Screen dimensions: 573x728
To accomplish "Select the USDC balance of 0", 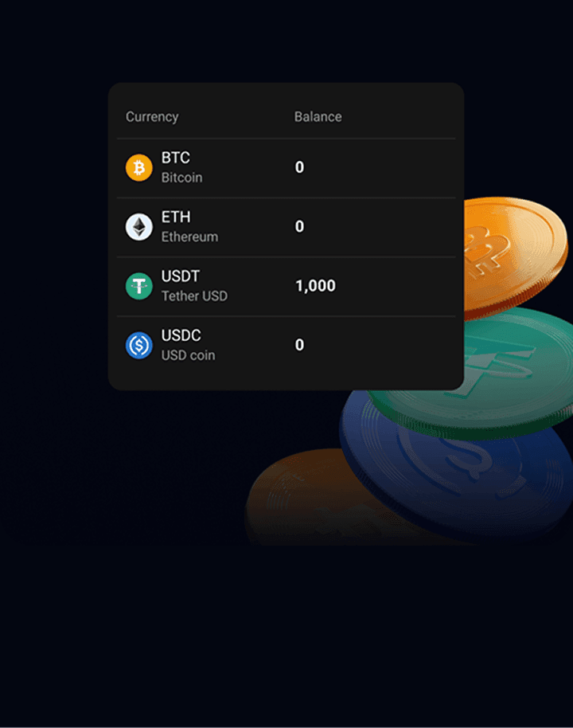I will [300, 345].
